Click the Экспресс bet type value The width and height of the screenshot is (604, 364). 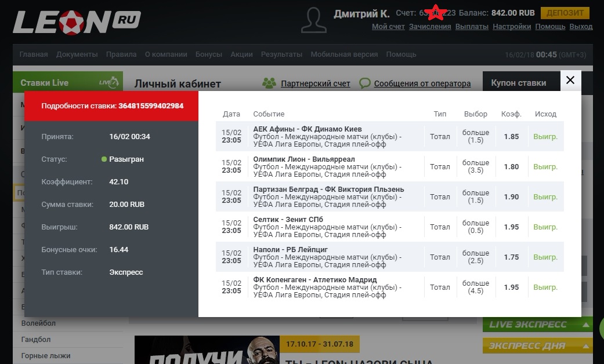(126, 272)
